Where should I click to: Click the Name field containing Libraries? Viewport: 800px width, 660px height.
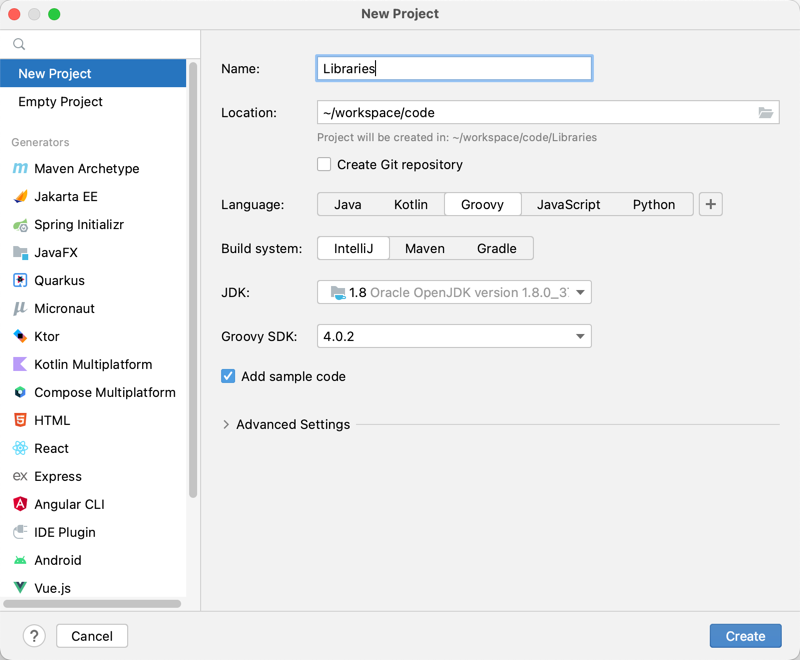454,68
